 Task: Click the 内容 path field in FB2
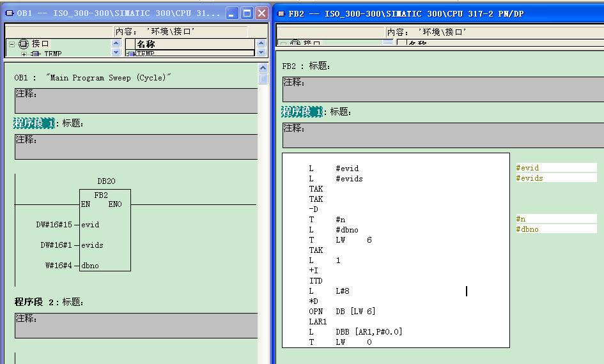point(495,32)
